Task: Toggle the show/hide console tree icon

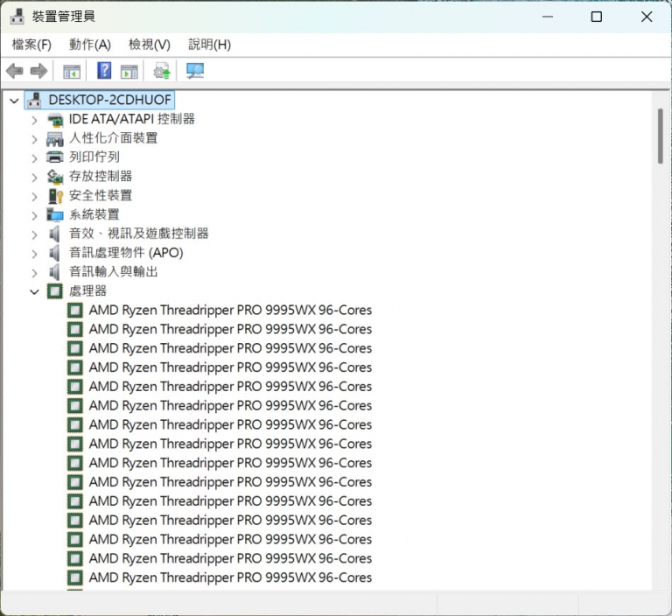Action: [x=72, y=71]
